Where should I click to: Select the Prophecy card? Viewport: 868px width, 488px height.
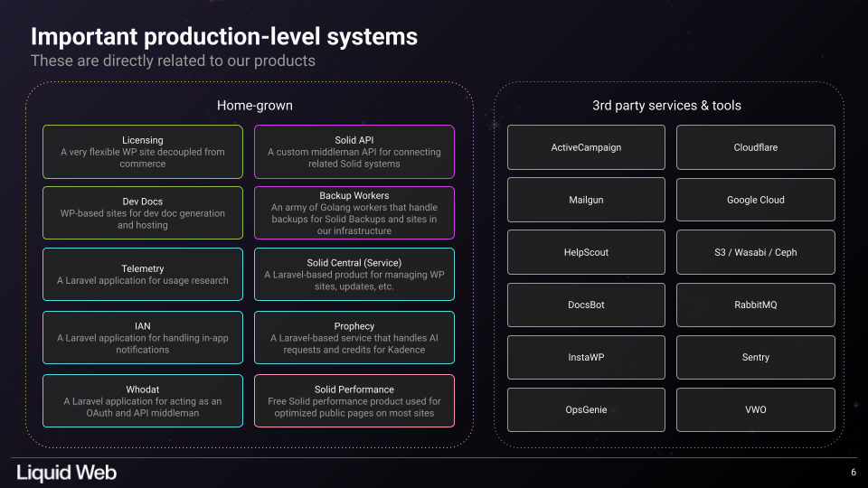tap(354, 337)
